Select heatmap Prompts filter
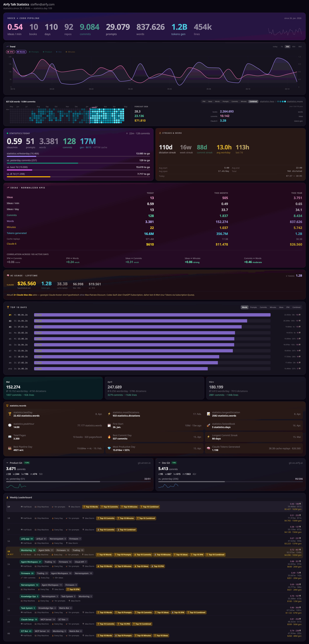 [226, 102]
